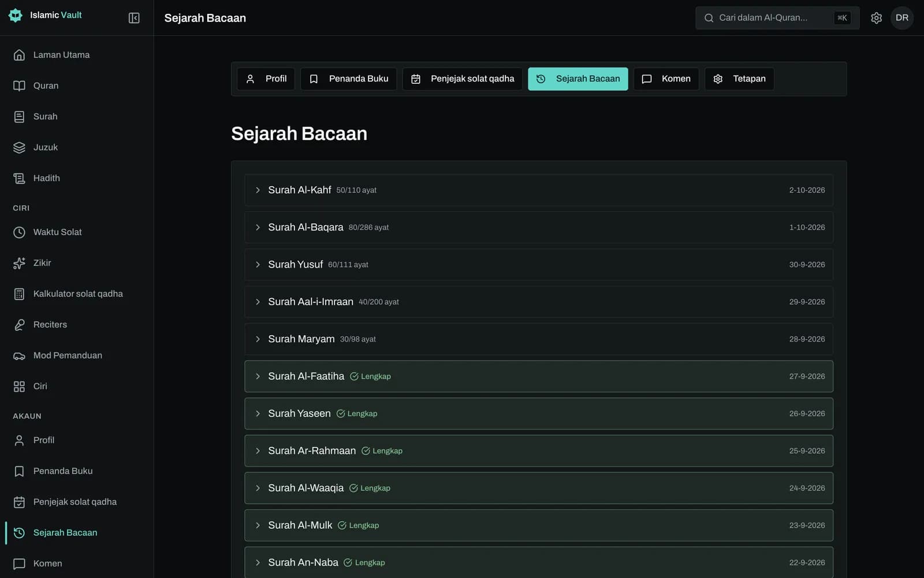Open DR user avatar menu
The width and height of the screenshot is (924, 578).
click(x=902, y=18)
